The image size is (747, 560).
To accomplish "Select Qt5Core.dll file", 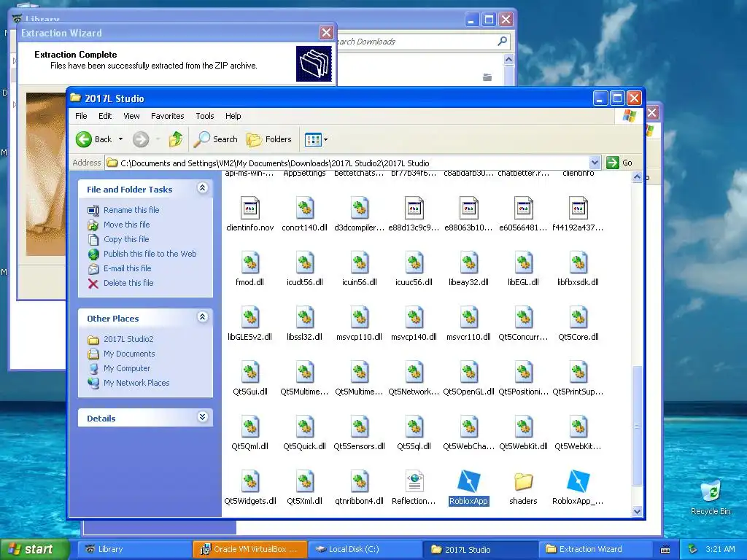I will point(578,317).
